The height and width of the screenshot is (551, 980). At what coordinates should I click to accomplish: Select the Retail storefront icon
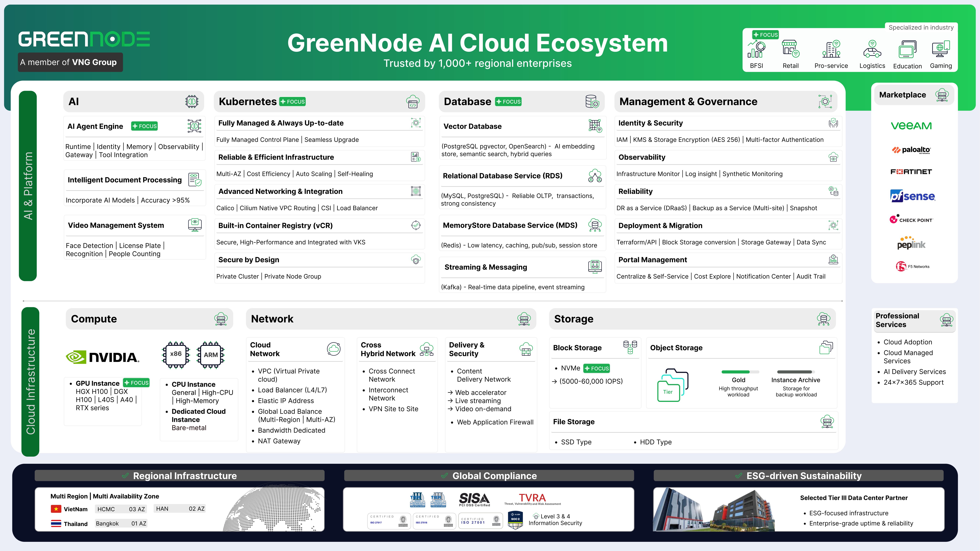pyautogui.click(x=791, y=49)
